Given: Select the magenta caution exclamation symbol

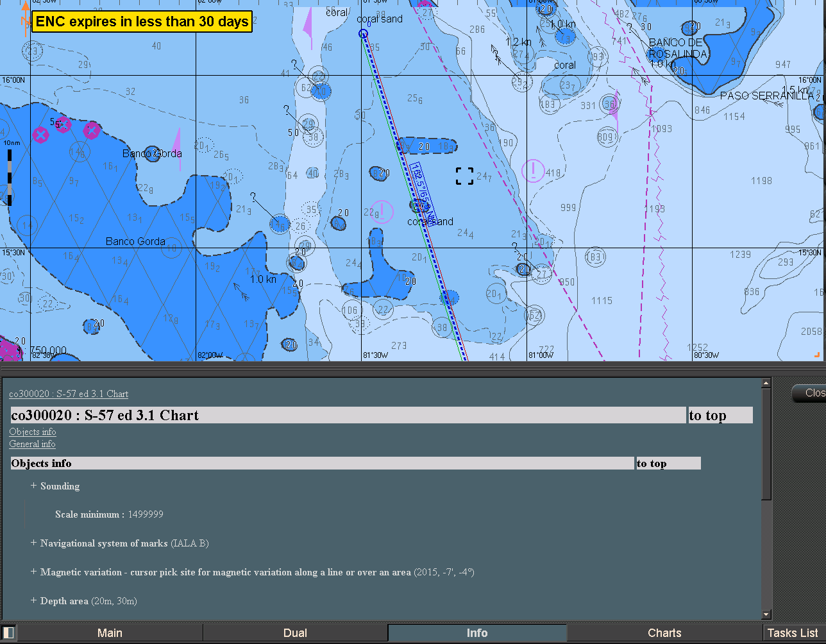Looking at the screenshot, I should (532, 171).
